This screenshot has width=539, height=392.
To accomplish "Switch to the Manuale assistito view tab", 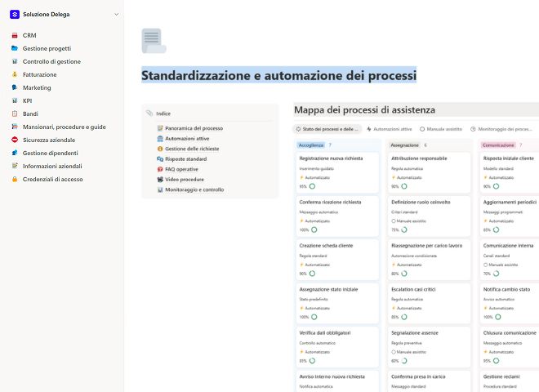I will [441, 129].
